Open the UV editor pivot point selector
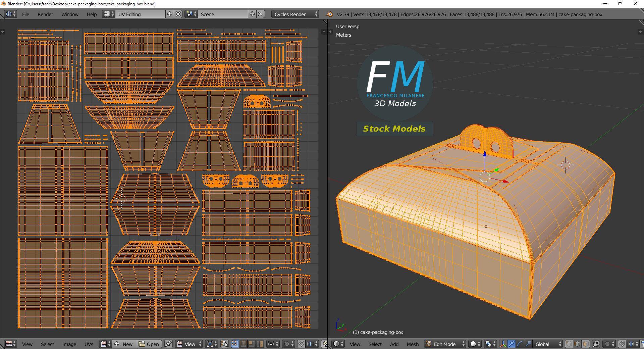Viewport: 644px width, 349px height. tap(212, 344)
